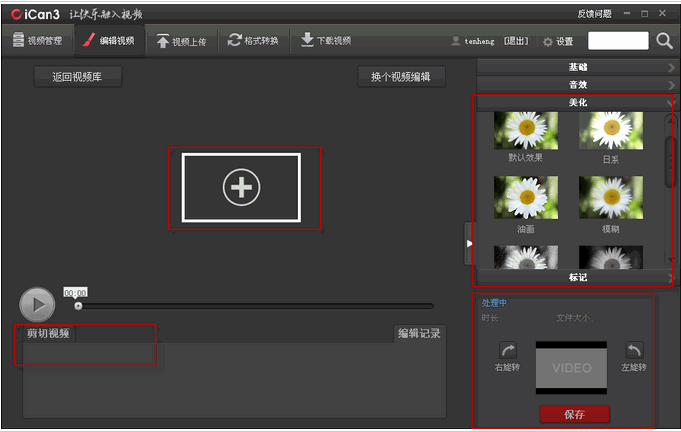Select the 日系 filter thumbnail
The image size is (681, 432).
pos(610,131)
